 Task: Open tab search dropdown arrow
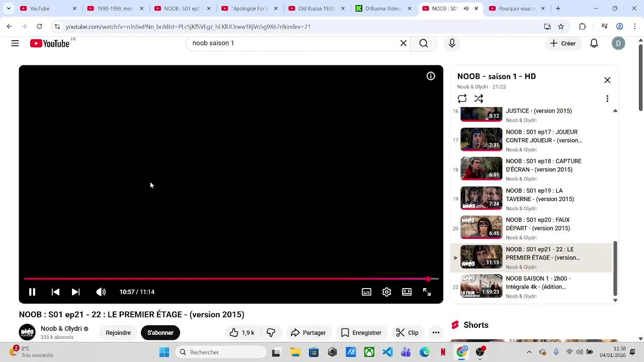9,9
